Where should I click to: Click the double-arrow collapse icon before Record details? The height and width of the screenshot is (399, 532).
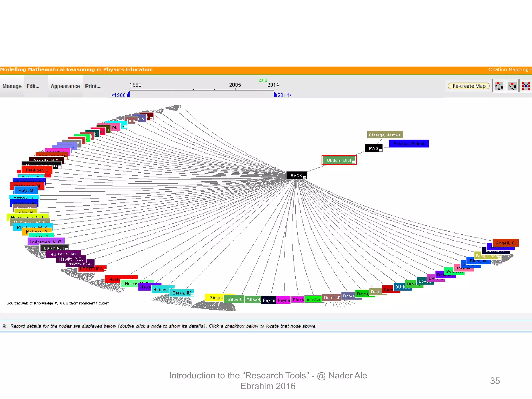(4, 326)
